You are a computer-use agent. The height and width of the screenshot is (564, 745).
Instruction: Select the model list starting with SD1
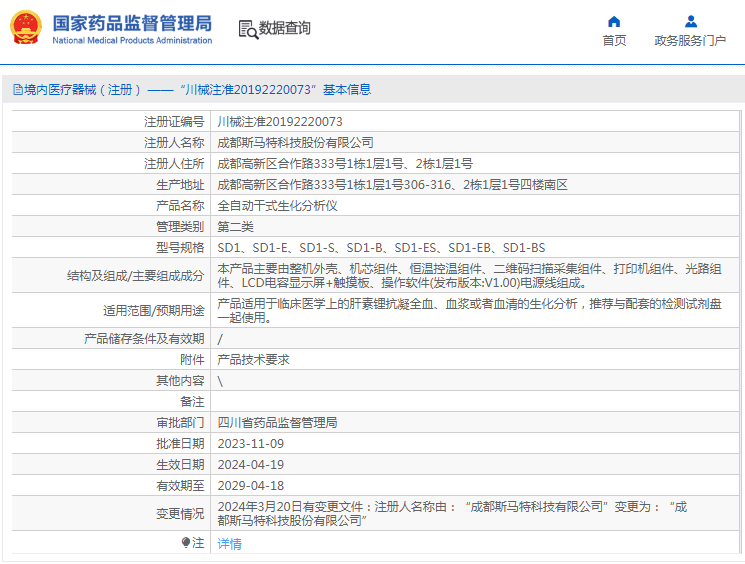(381, 248)
